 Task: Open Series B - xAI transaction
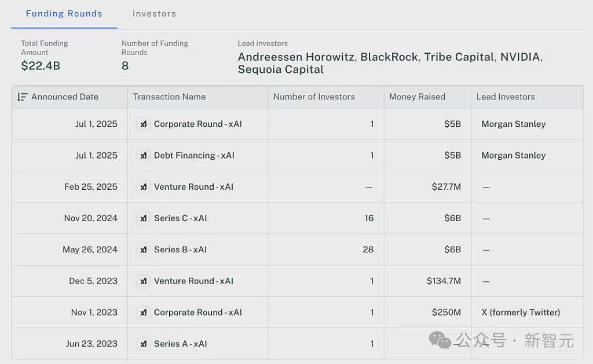point(181,249)
